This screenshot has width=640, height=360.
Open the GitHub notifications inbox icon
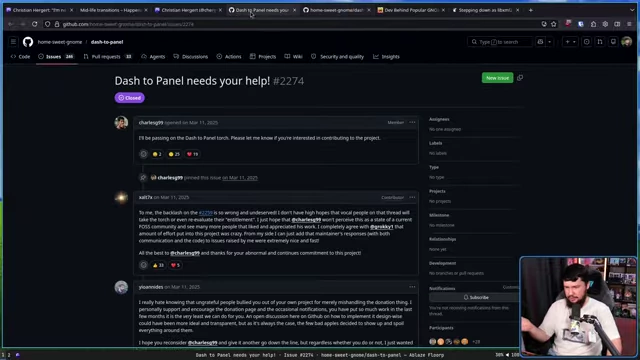[x=613, y=42]
